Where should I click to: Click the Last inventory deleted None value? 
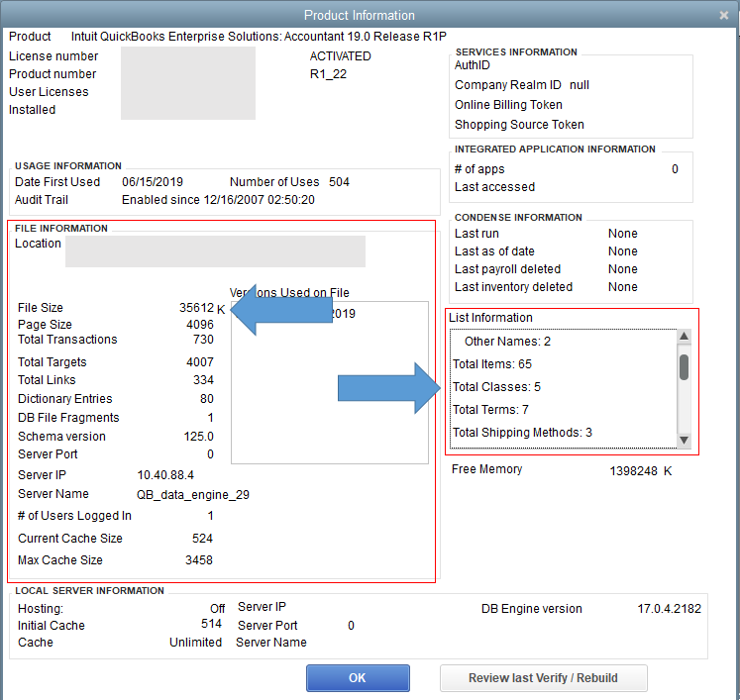(x=623, y=287)
